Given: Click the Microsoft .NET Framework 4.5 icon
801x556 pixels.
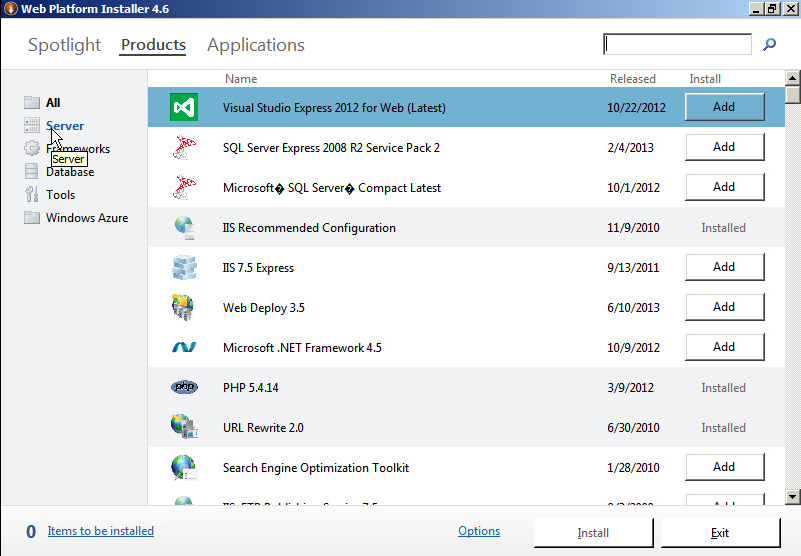Looking at the screenshot, I should [x=184, y=348].
